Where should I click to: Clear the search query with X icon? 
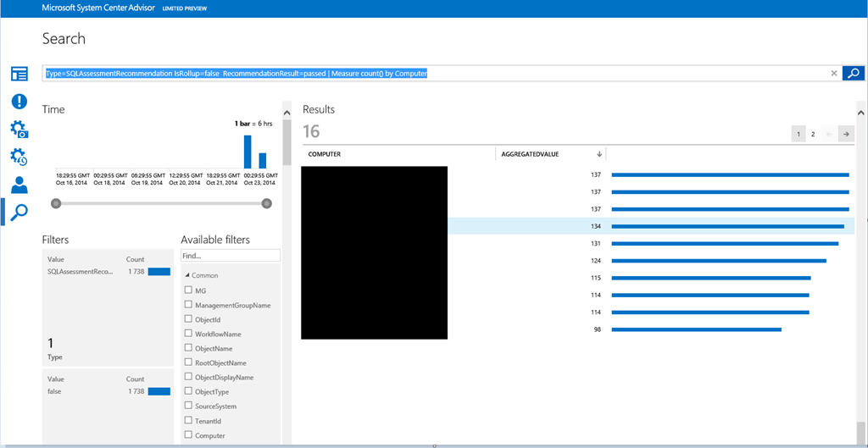click(833, 74)
